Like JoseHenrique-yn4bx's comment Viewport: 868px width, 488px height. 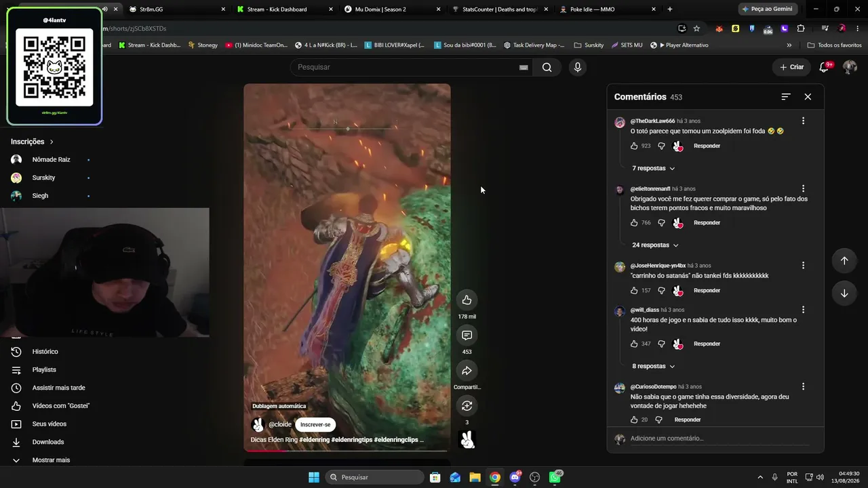point(634,290)
